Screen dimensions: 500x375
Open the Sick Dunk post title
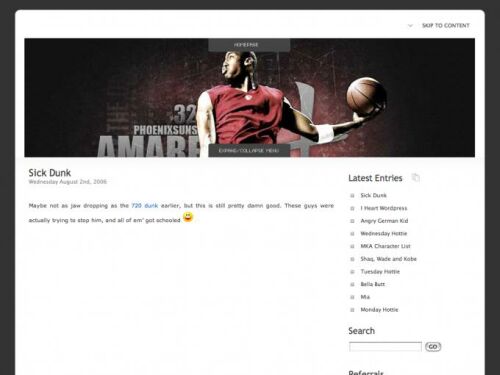coord(50,173)
